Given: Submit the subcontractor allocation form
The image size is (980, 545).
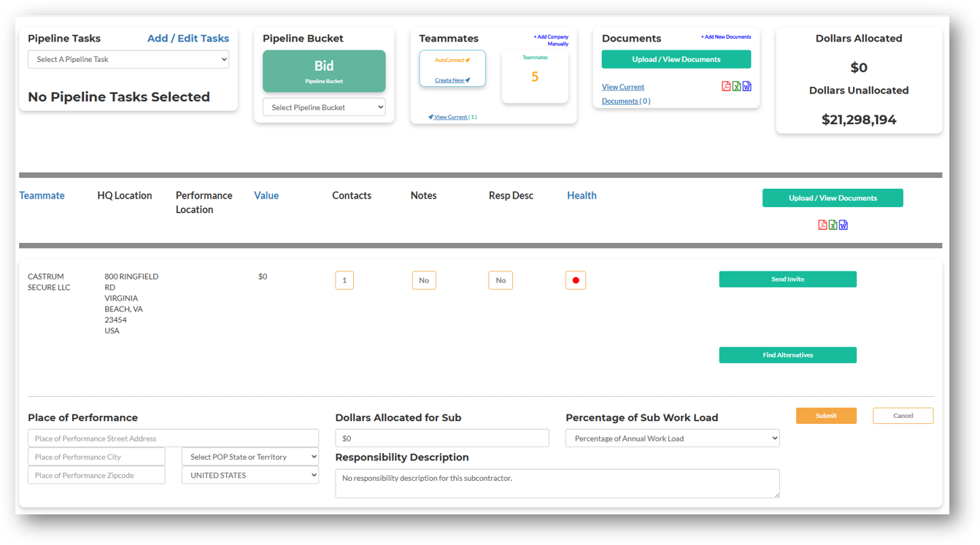Looking at the screenshot, I should 826,415.
